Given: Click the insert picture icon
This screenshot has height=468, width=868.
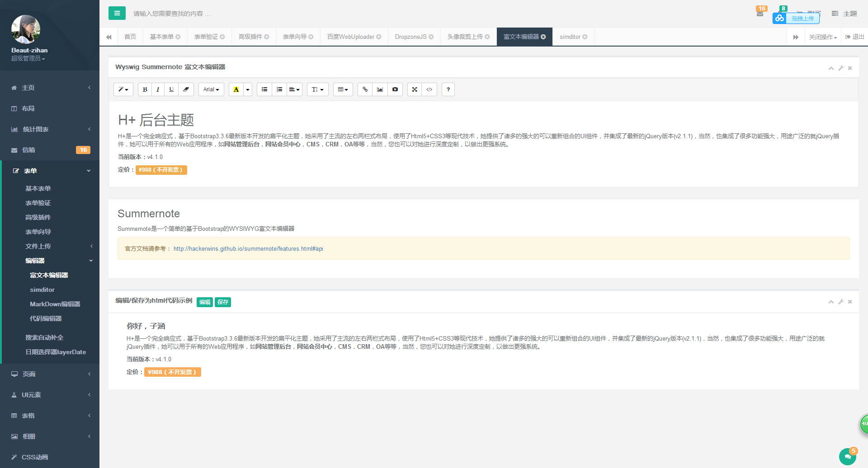Looking at the screenshot, I should tap(380, 89).
